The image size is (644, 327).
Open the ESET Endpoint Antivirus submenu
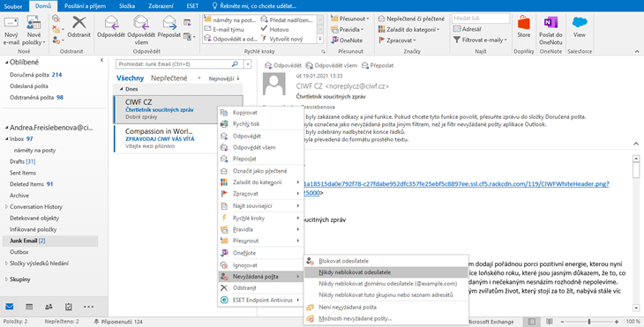point(260,300)
